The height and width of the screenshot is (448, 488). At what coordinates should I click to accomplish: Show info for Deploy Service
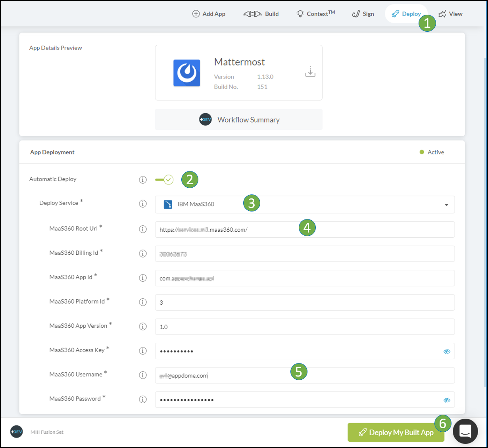tap(143, 204)
